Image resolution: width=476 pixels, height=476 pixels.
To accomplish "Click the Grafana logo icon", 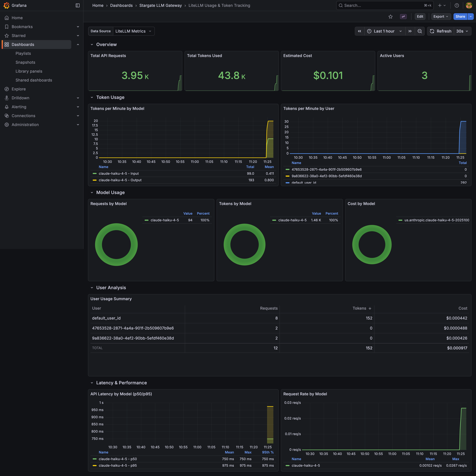I will 7,5.
